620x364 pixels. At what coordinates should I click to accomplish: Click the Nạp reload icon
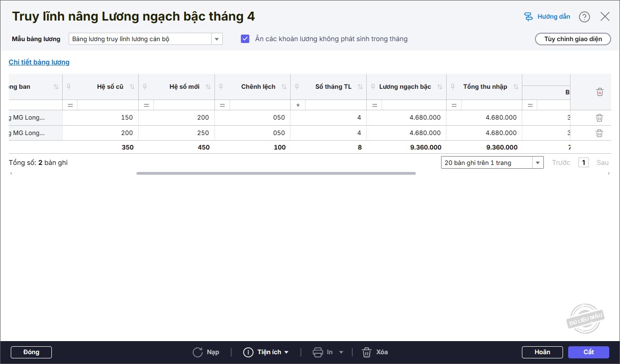click(x=198, y=352)
